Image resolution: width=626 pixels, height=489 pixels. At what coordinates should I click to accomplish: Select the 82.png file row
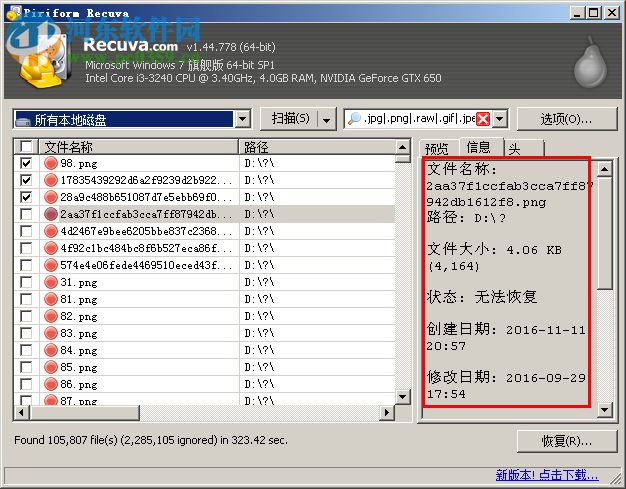[x=204, y=316]
